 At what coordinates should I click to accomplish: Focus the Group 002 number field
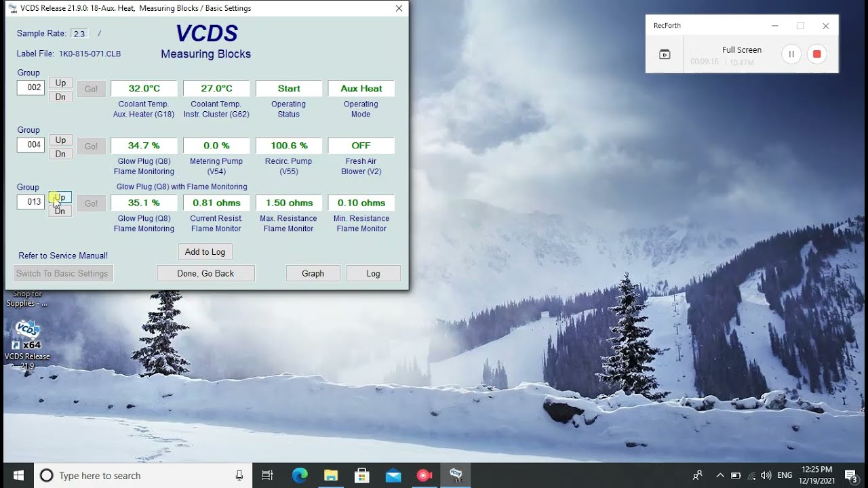click(x=31, y=87)
